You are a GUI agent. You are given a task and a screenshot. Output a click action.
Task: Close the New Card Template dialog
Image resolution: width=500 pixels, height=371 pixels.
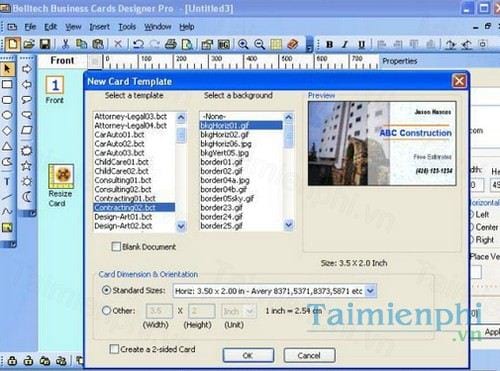tap(459, 81)
